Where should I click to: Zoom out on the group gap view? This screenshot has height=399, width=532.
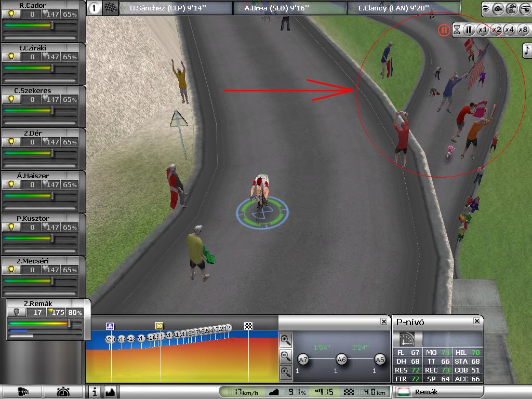click(286, 356)
